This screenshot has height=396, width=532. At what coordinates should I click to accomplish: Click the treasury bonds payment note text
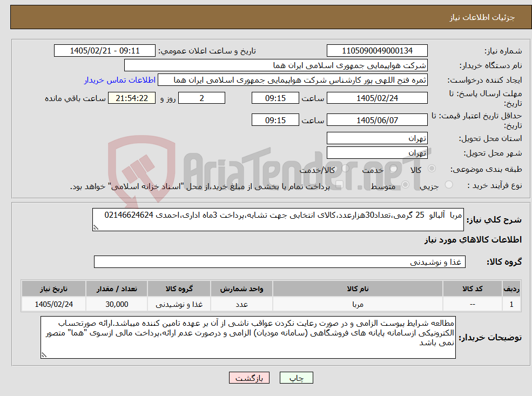(x=200, y=186)
